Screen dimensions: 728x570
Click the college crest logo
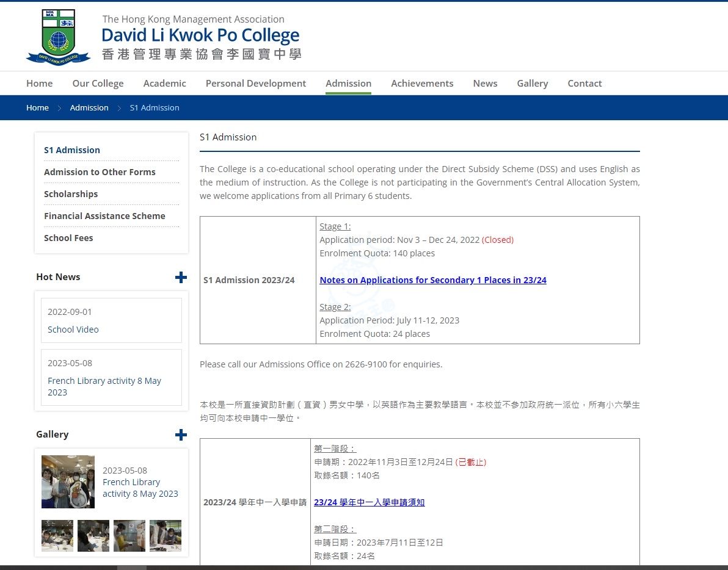(x=59, y=37)
